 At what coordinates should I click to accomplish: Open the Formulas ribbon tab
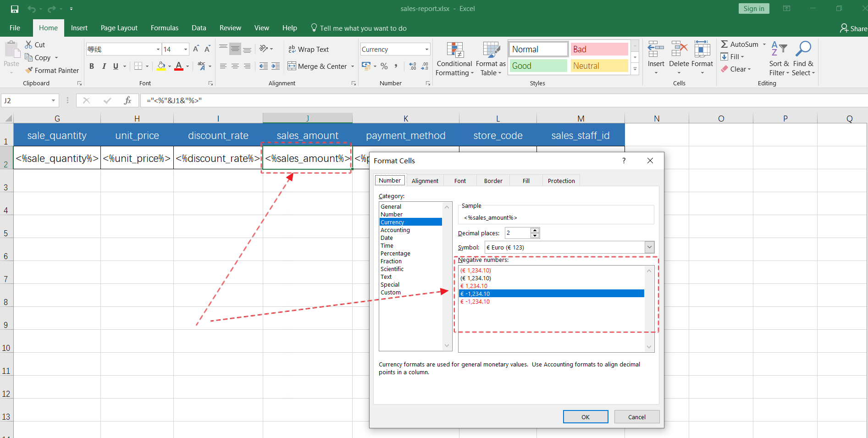(x=165, y=28)
